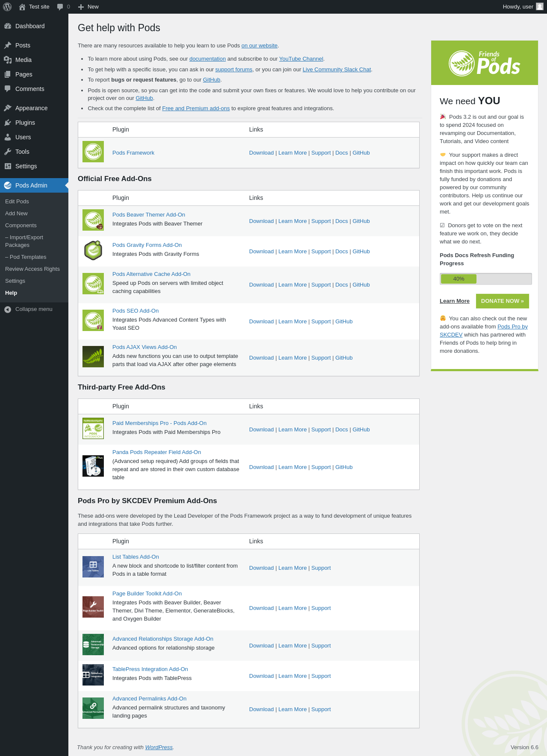
Task: Click Learn More beside DONATE NOW
Action: [455, 301]
